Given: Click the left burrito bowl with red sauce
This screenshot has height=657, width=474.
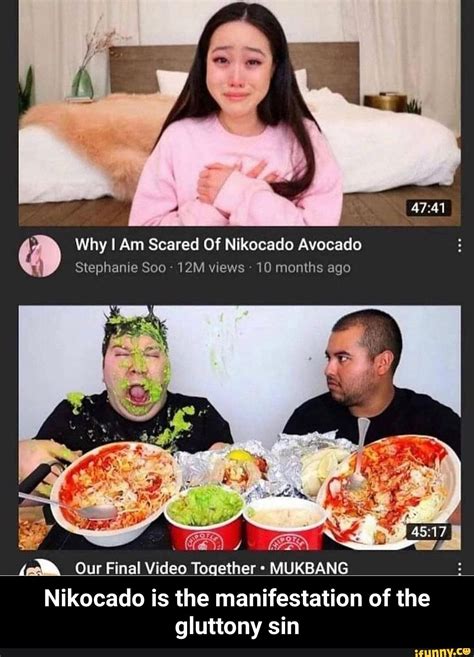Looking at the screenshot, I should coord(117,492).
